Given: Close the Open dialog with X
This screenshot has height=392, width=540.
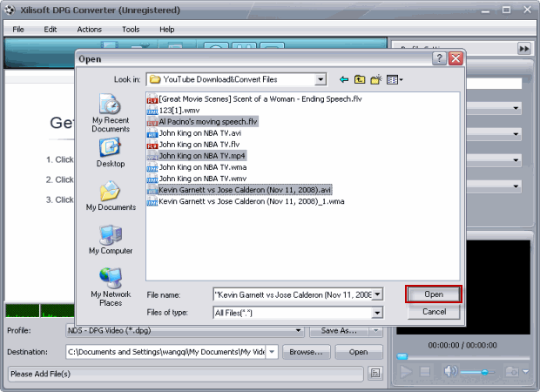Looking at the screenshot, I should (456, 58).
